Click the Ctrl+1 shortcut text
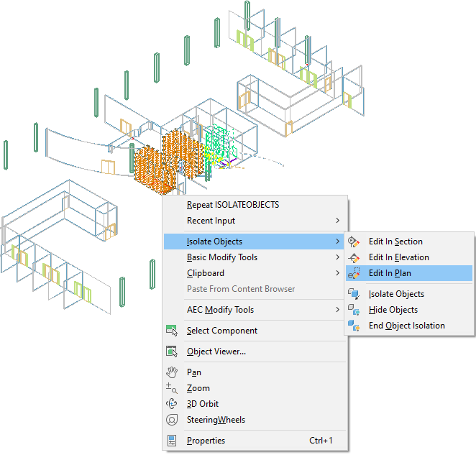 point(321,441)
